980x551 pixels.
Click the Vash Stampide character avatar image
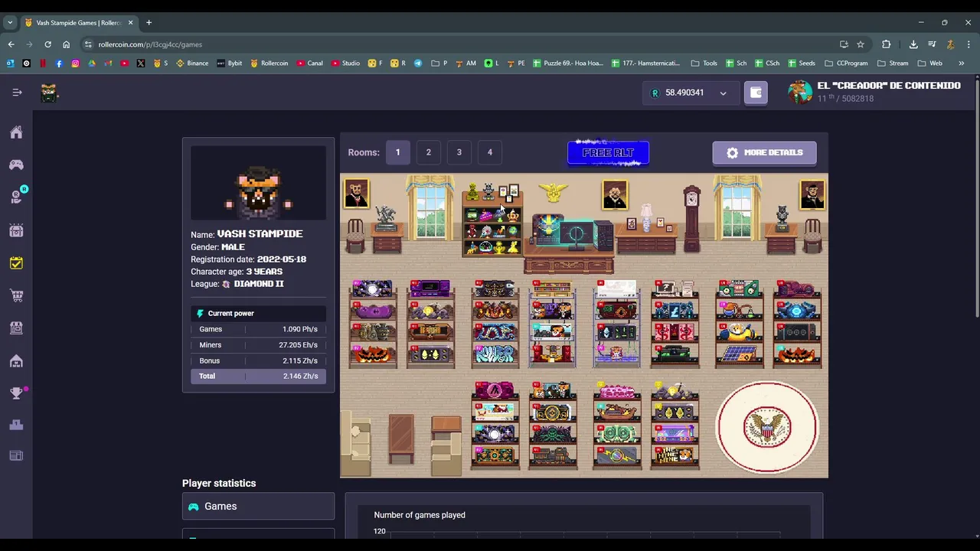258,184
